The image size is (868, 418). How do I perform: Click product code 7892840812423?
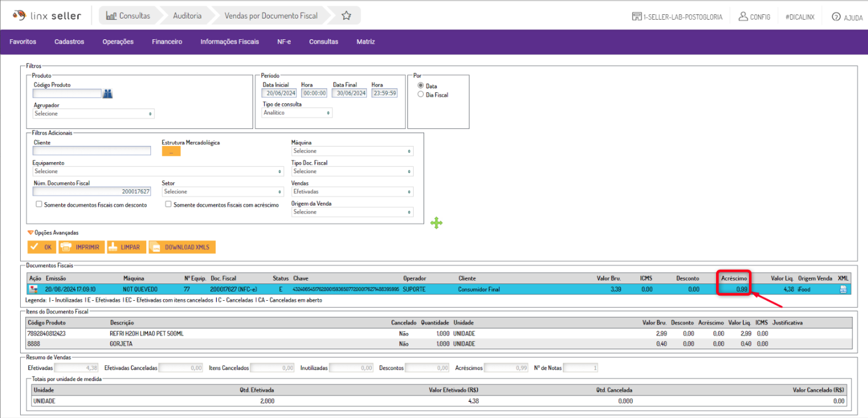(x=46, y=334)
